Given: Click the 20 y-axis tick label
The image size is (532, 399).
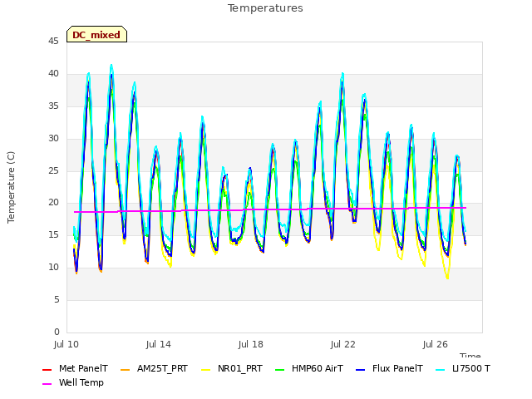Looking at the screenshot, I should click(x=53, y=203).
